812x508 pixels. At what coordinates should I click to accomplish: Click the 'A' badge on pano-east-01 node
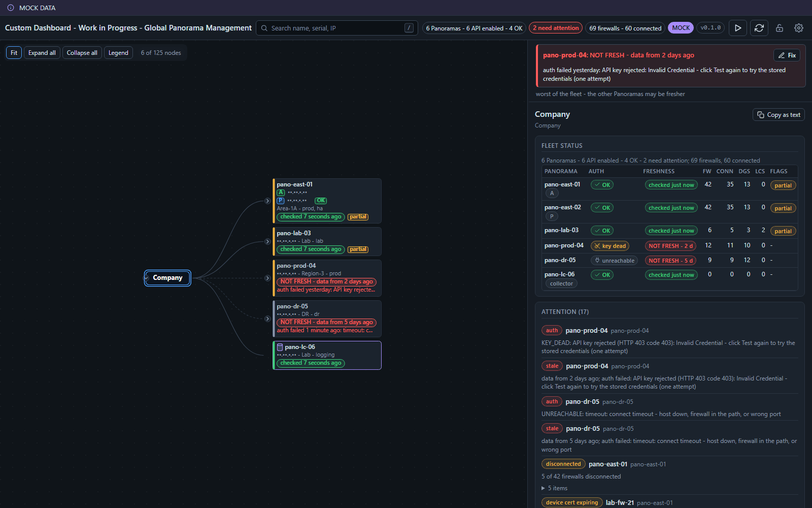pyautogui.click(x=281, y=193)
